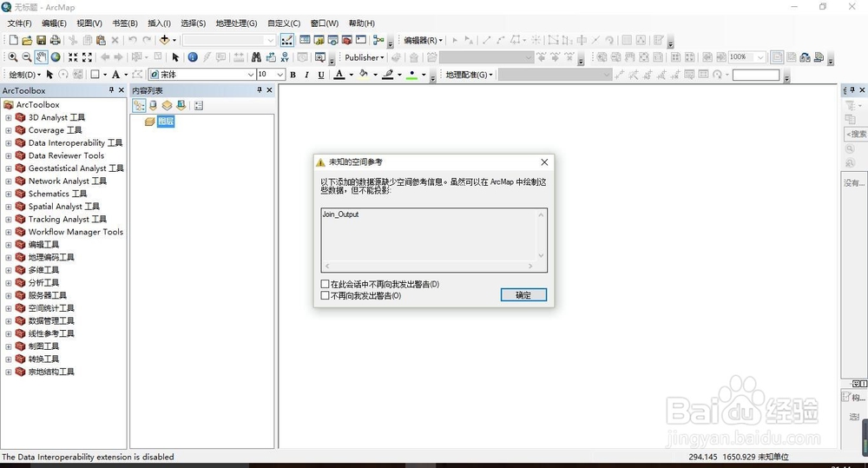Check 'do not warn me again' box

pyautogui.click(x=325, y=296)
